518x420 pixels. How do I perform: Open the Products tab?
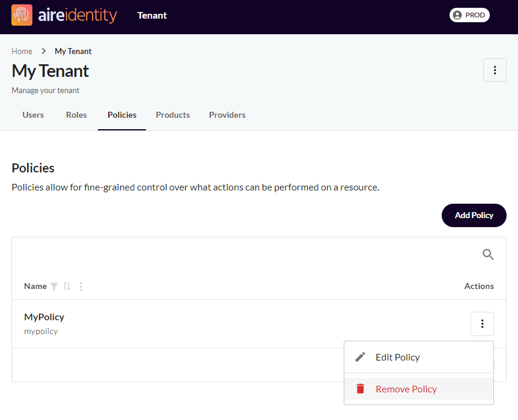(x=173, y=115)
